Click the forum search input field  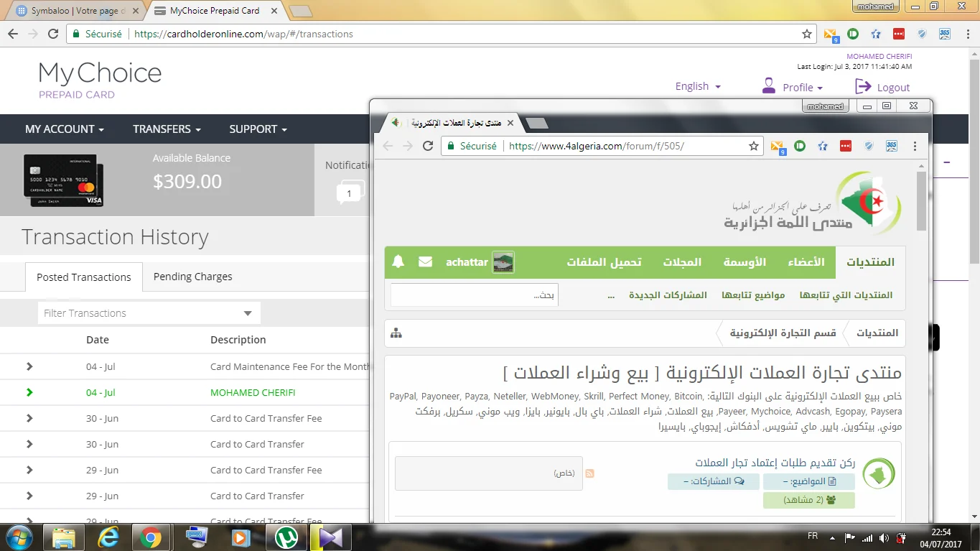coord(475,295)
